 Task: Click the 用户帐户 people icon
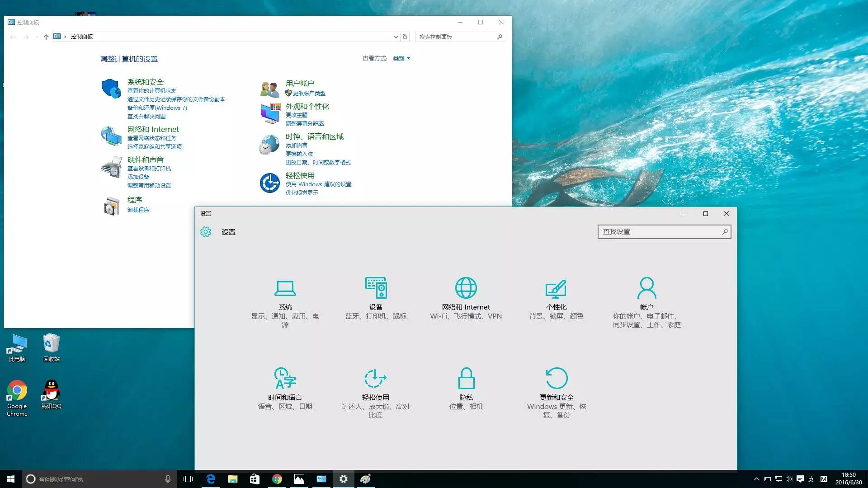click(270, 89)
